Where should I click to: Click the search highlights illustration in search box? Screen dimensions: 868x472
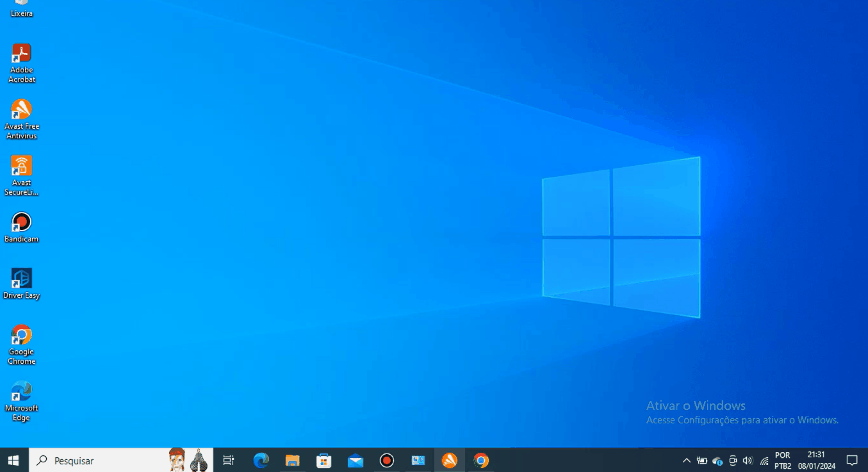pyautogui.click(x=189, y=460)
